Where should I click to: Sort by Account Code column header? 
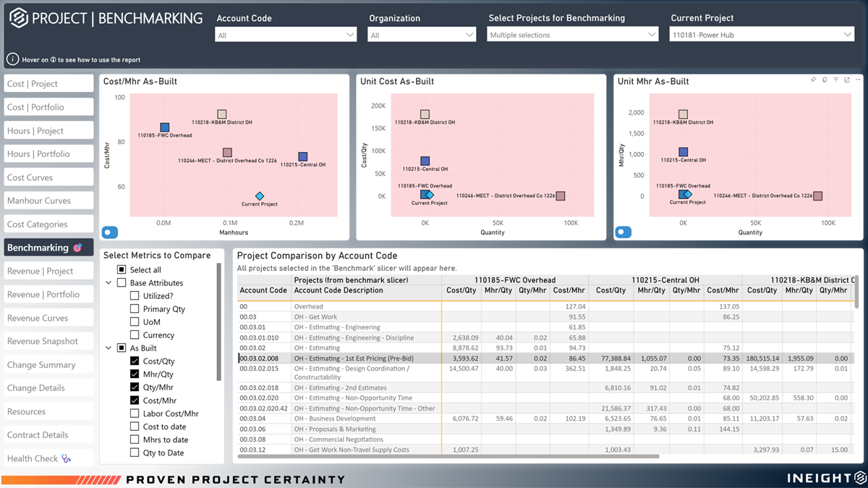tap(263, 290)
